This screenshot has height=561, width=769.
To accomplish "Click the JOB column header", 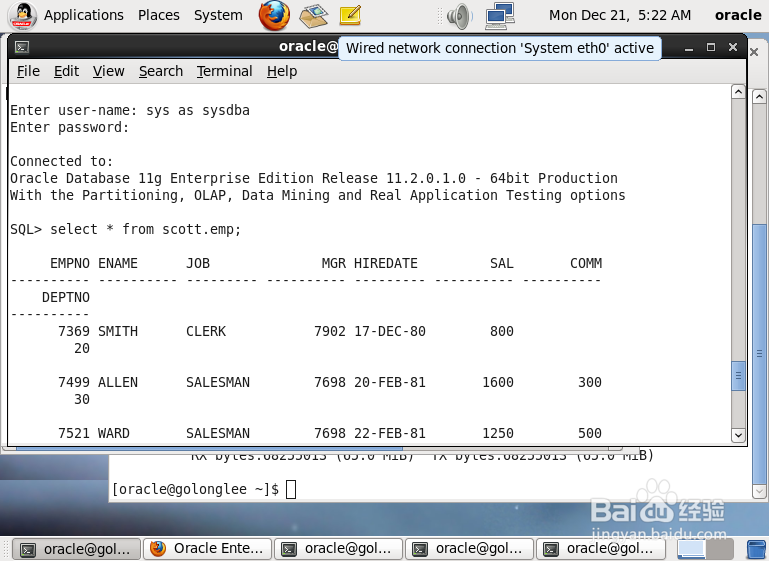I will [198, 263].
